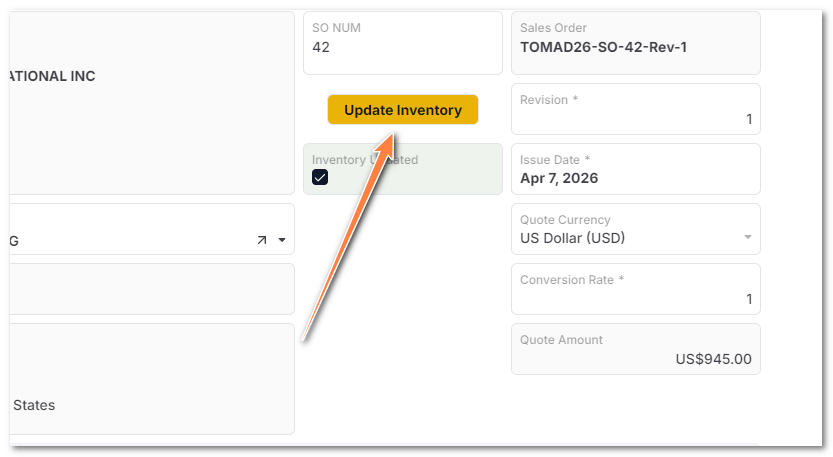Click the Revision field label
833x457 pixels.
coord(549,99)
